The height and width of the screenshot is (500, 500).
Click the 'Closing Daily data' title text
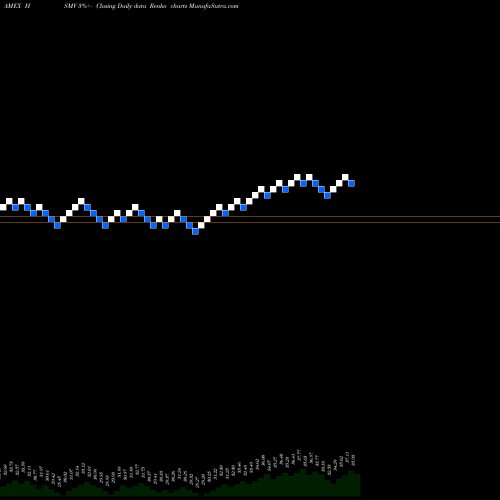121,6
